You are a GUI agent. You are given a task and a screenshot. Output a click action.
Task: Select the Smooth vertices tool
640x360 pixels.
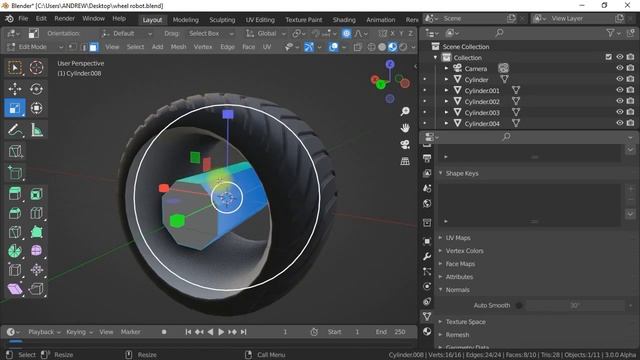click(x=36, y=251)
